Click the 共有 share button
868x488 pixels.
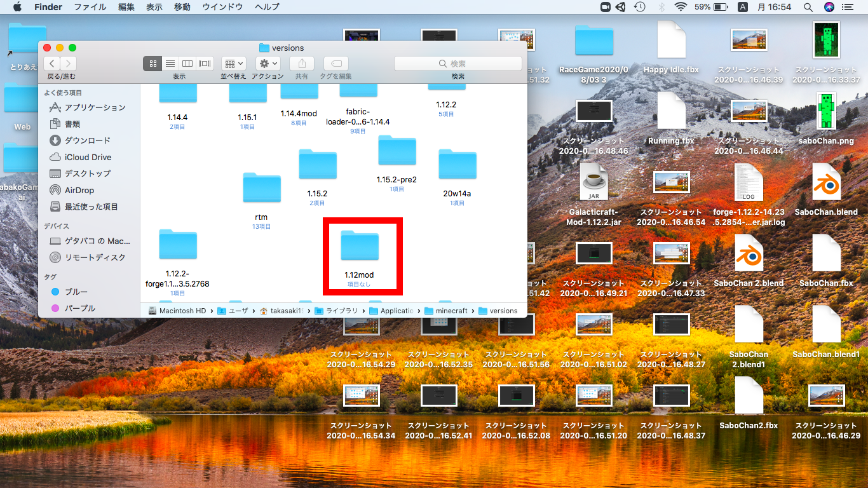[302, 64]
